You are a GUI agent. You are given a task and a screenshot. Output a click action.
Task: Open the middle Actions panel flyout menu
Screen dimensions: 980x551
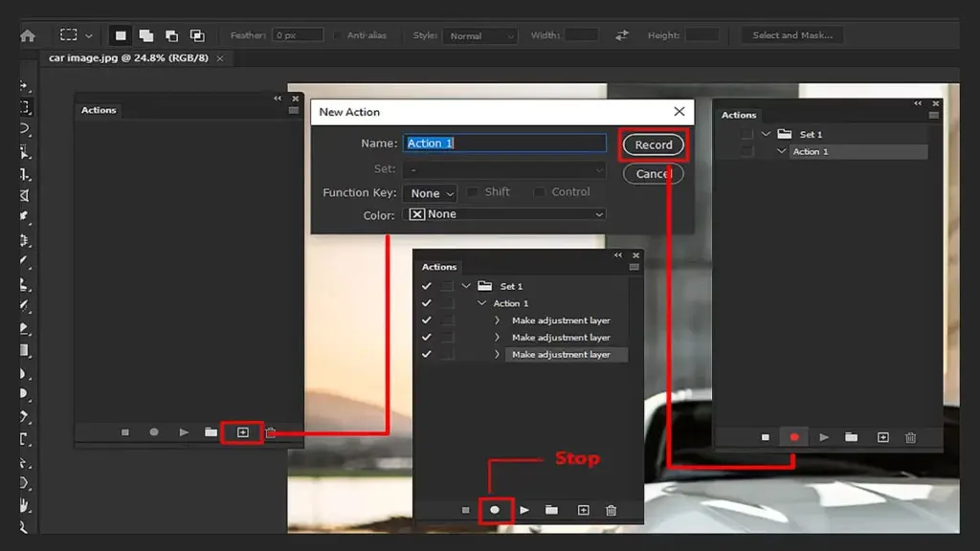click(x=634, y=268)
